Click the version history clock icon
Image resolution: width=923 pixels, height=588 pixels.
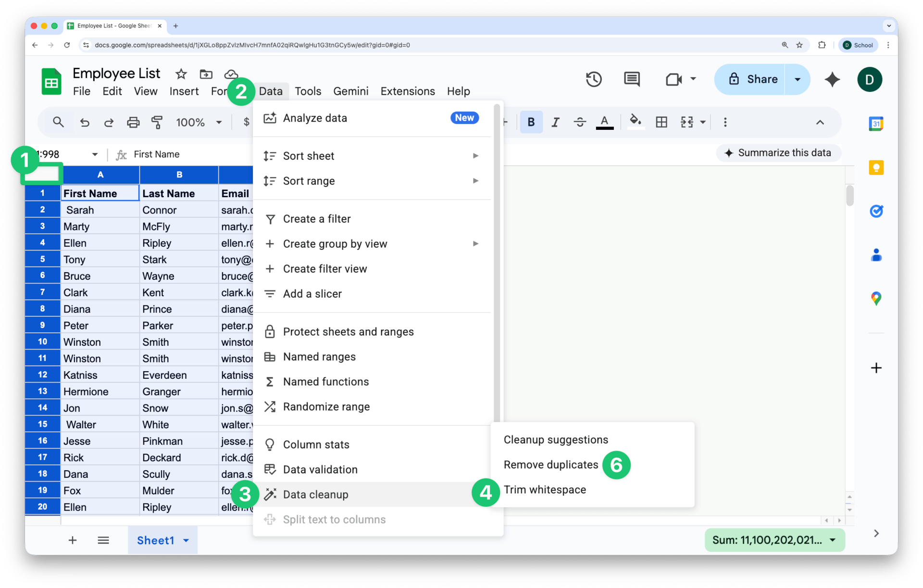[594, 79]
